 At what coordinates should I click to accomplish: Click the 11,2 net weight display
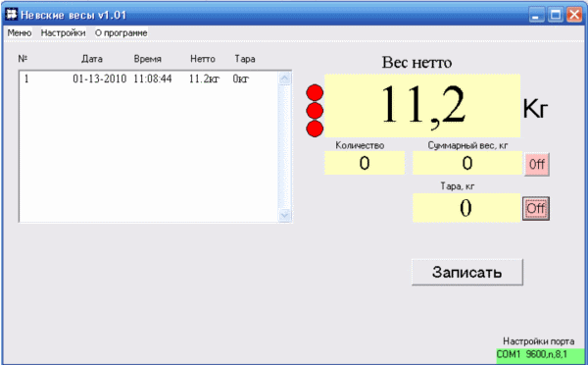click(x=422, y=106)
